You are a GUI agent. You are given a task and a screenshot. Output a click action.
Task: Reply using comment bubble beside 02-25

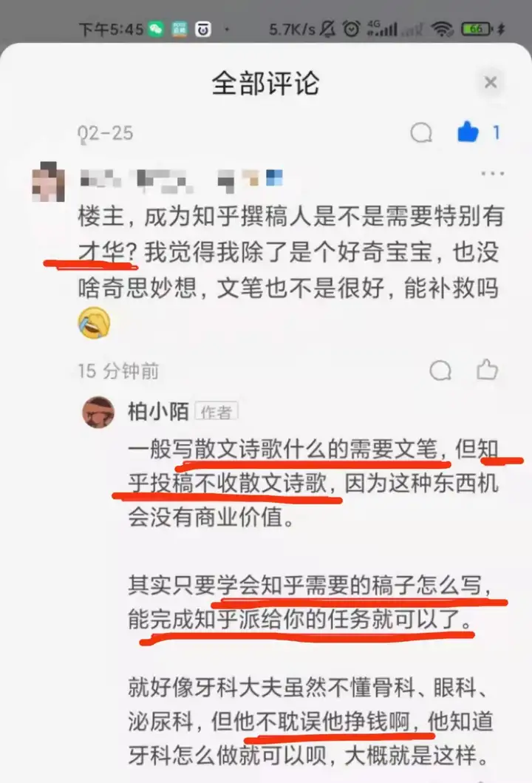[421, 133]
